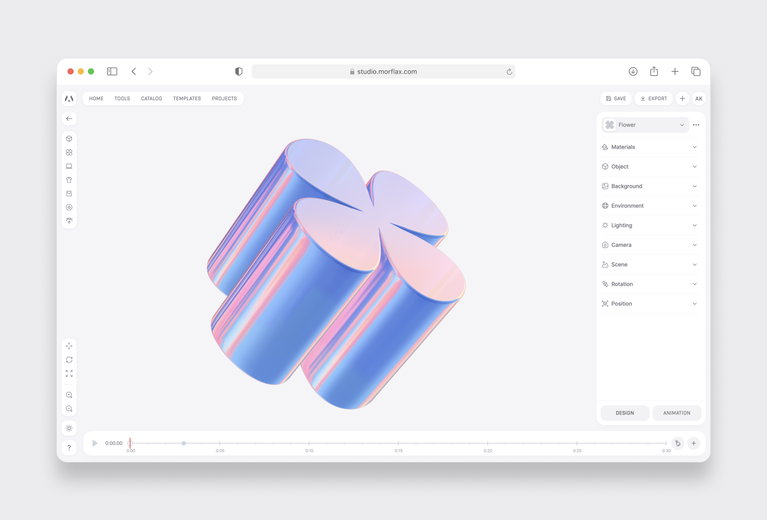
Task: Expand the Rotation section
Action: point(650,284)
